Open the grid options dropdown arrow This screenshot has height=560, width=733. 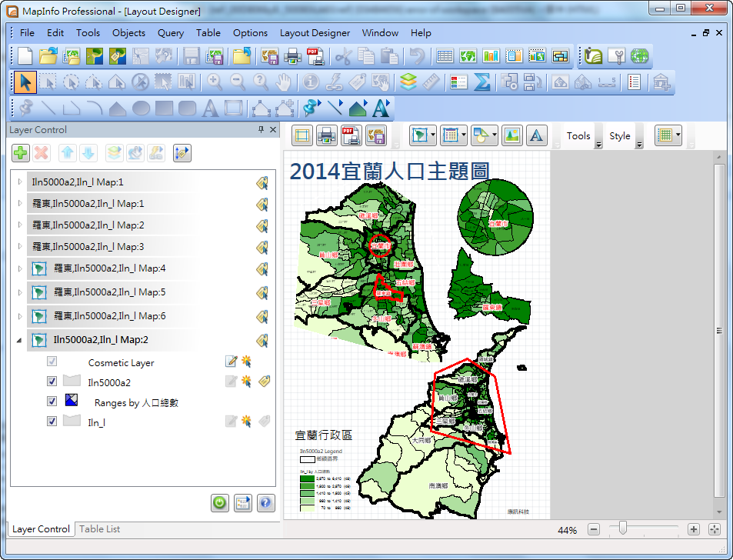(x=678, y=136)
